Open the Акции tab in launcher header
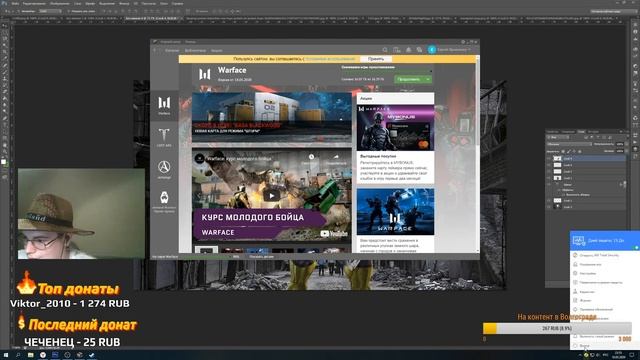Image resolution: width=640 pixels, height=360 pixels. pos(217,50)
